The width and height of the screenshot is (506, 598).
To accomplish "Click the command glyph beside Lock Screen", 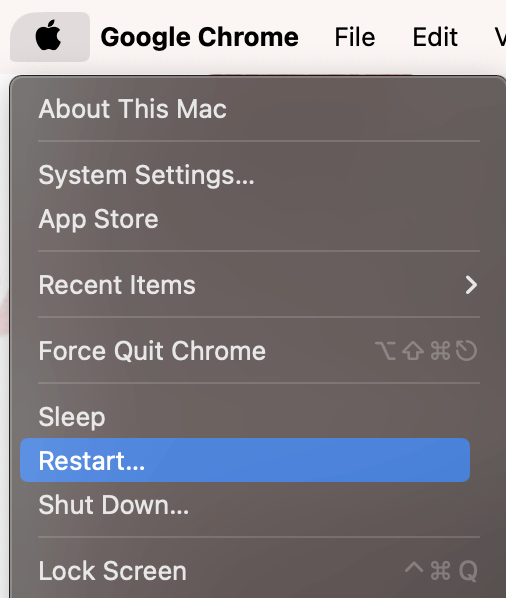I will 440,571.
